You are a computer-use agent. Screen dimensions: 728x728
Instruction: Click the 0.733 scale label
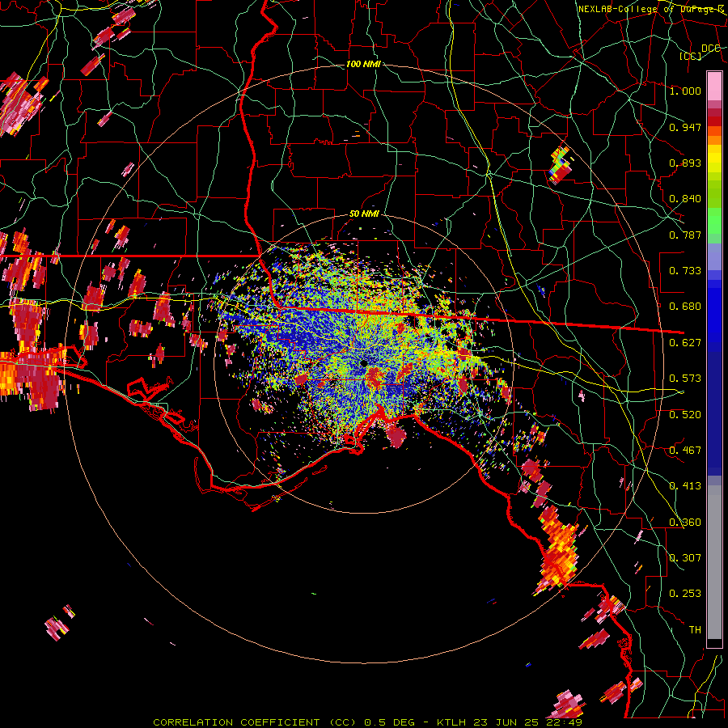click(x=685, y=271)
